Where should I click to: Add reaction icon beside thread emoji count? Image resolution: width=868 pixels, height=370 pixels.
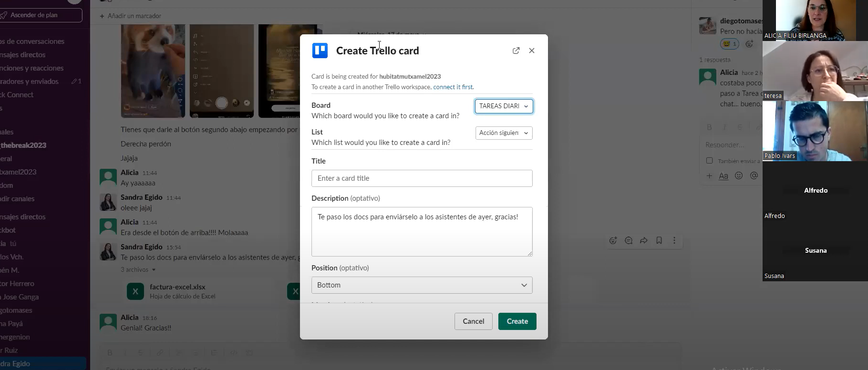tap(750, 44)
